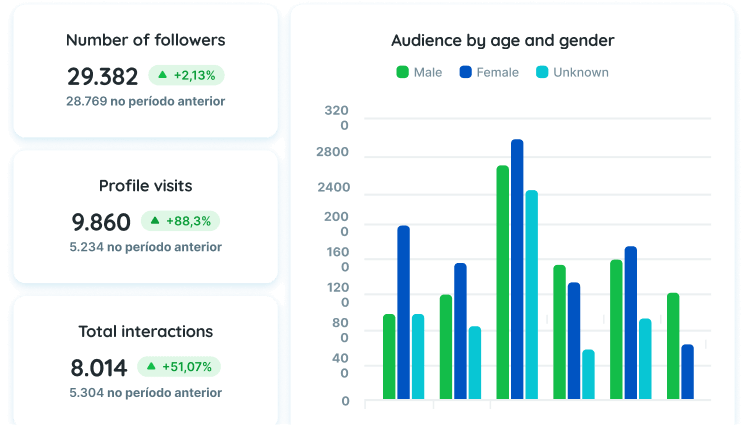
Task: Open the Total interactions card title
Action: (x=146, y=331)
